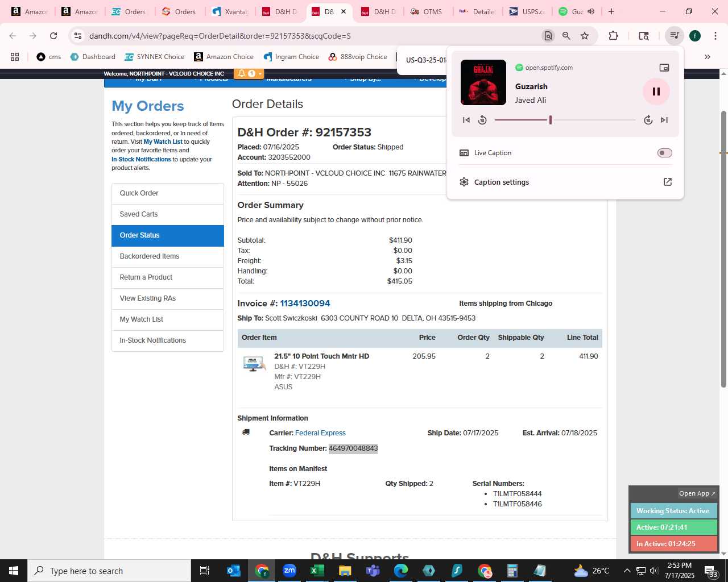Click the Open App button in tracker widget

tap(697, 493)
